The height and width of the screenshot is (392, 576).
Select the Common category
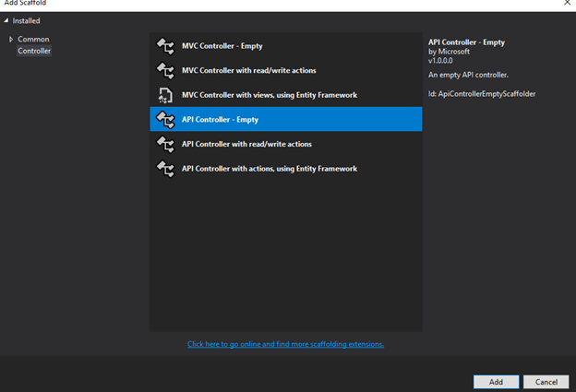point(33,40)
